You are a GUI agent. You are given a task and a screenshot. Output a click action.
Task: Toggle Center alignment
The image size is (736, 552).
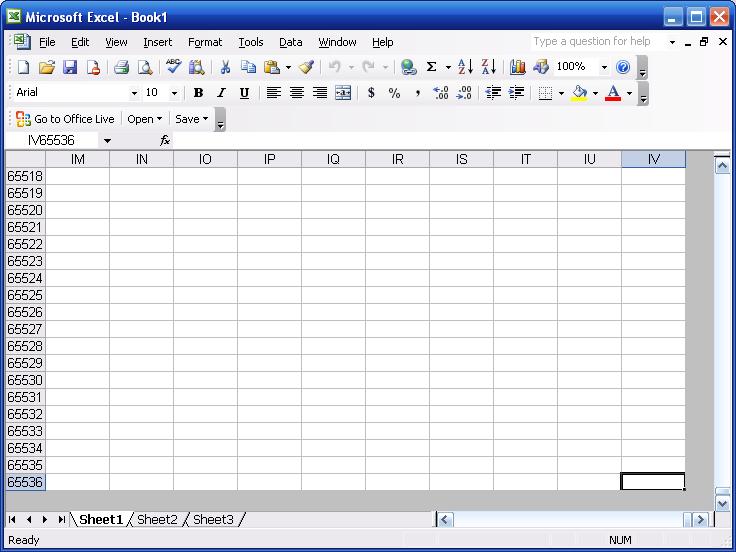[297, 93]
